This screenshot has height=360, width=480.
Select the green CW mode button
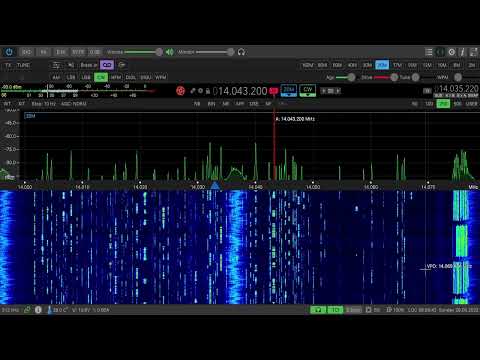pyautogui.click(x=101, y=77)
